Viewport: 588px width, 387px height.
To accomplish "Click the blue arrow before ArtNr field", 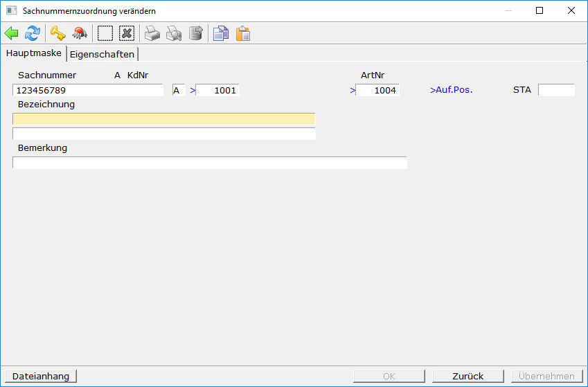I will [x=353, y=90].
